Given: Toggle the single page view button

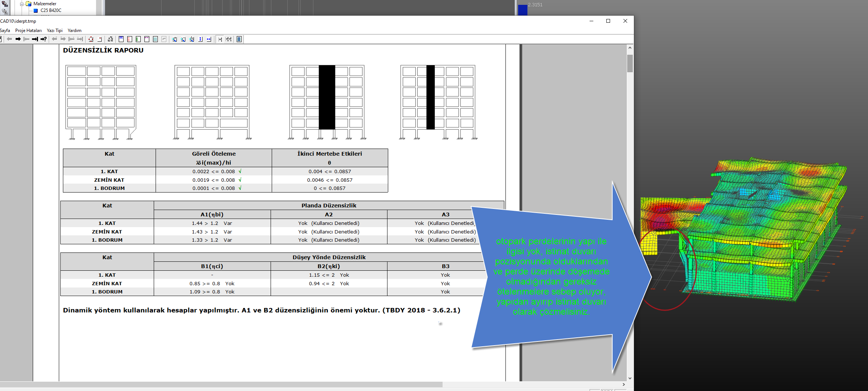Looking at the screenshot, I should click(x=220, y=39).
